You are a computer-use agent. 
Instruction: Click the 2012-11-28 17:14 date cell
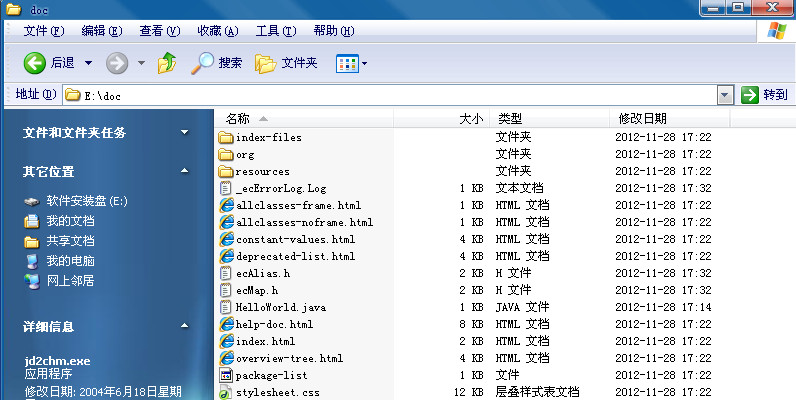(x=663, y=308)
